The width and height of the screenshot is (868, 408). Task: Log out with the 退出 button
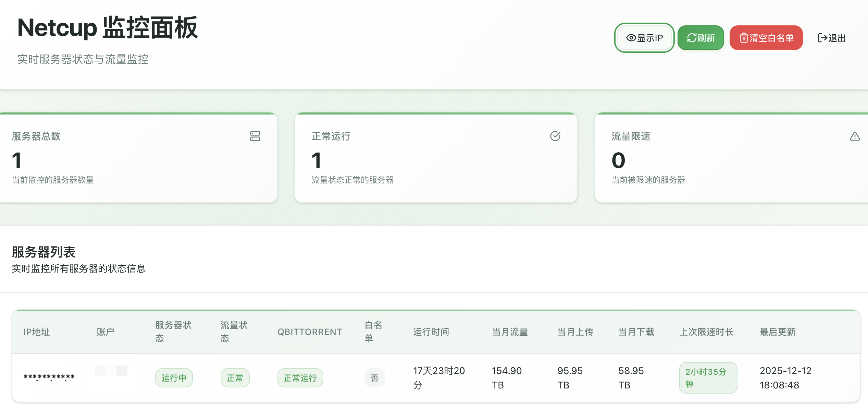point(832,38)
